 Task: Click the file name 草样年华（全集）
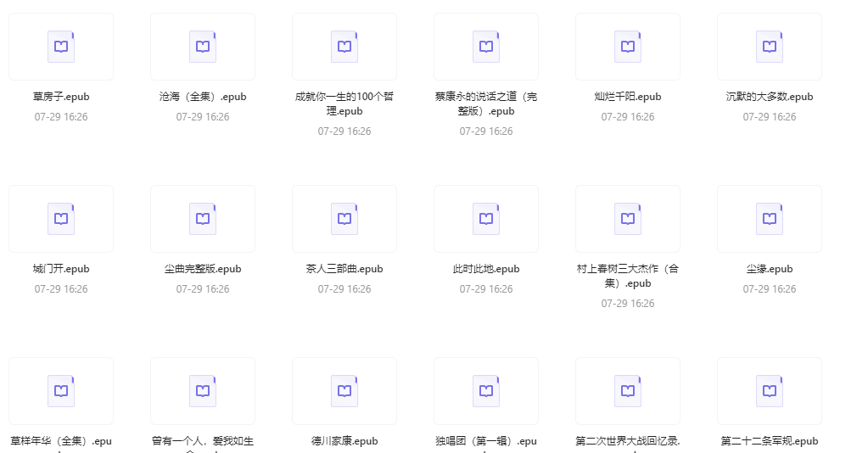(61, 441)
